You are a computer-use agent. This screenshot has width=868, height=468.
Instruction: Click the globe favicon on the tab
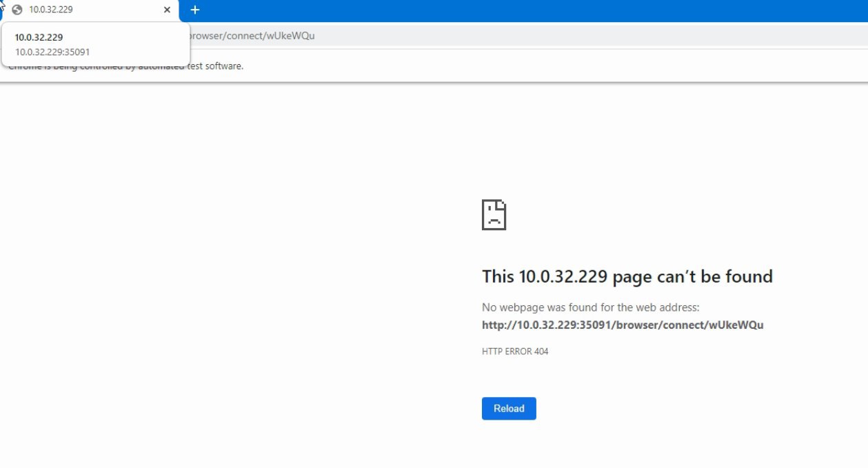(17, 10)
